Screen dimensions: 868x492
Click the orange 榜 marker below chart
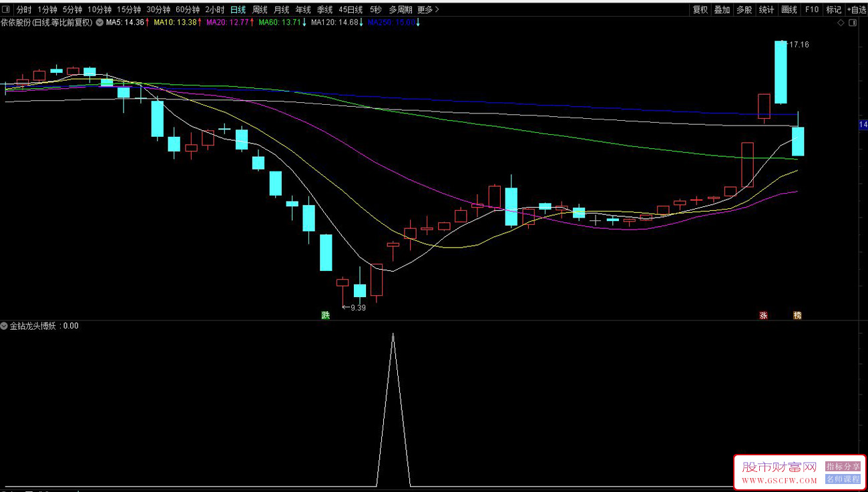(x=797, y=316)
